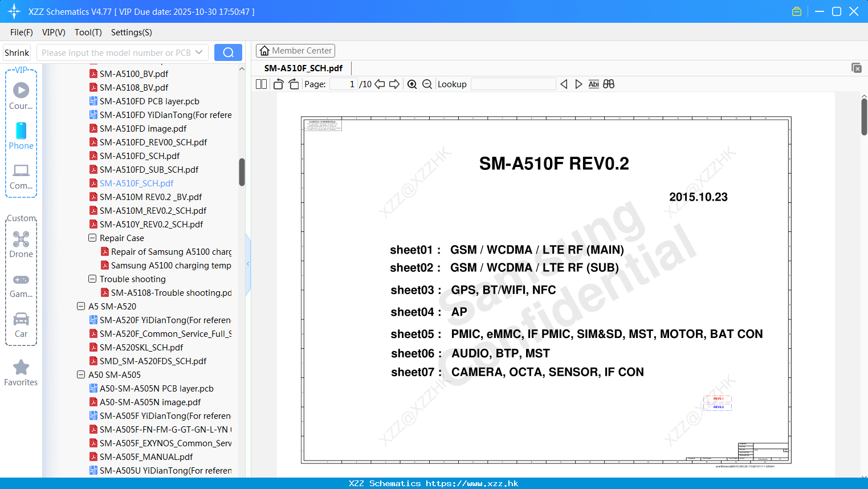Open the Settings(S) menu

pyautogui.click(x=132, y=32)
